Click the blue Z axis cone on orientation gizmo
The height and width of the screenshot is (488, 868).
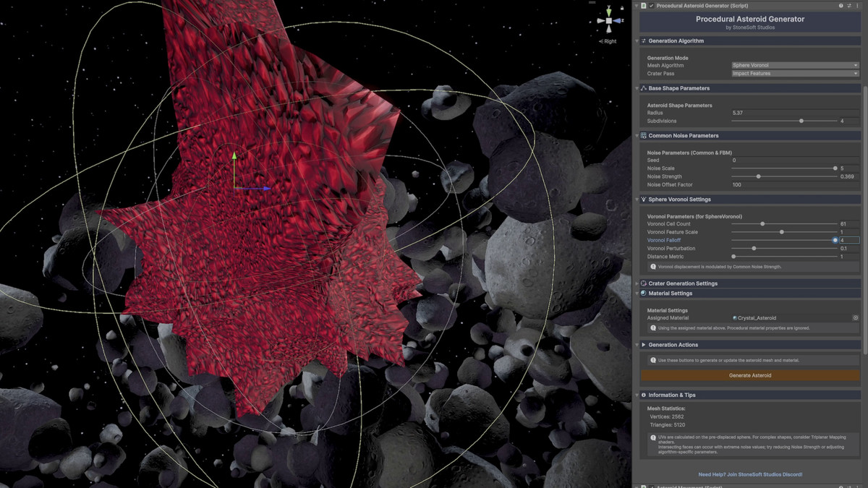click(618, 21)
